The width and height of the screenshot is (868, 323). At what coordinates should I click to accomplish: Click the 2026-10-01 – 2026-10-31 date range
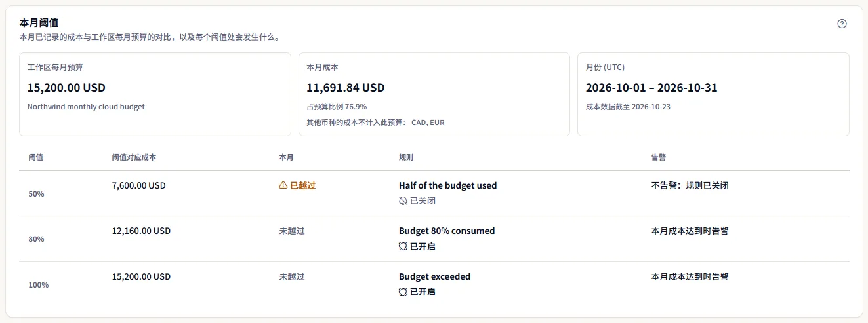(651, 88)
